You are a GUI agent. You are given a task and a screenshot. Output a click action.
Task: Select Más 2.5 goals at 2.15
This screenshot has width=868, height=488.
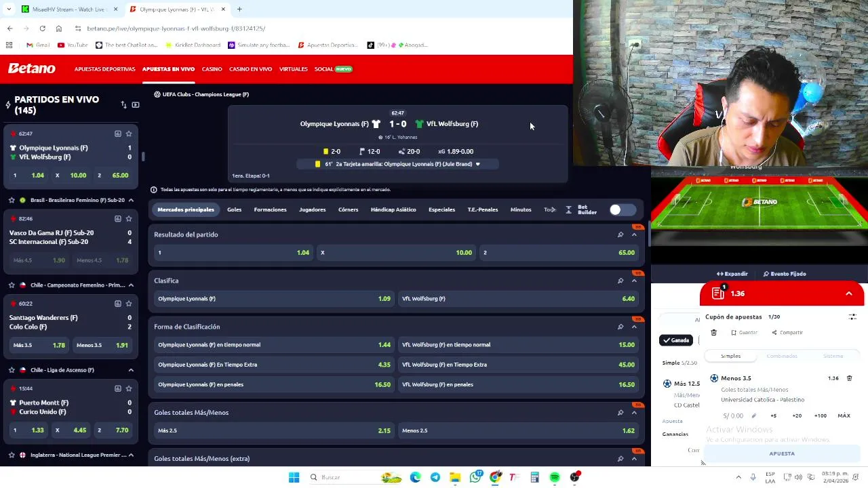[274, 430]
